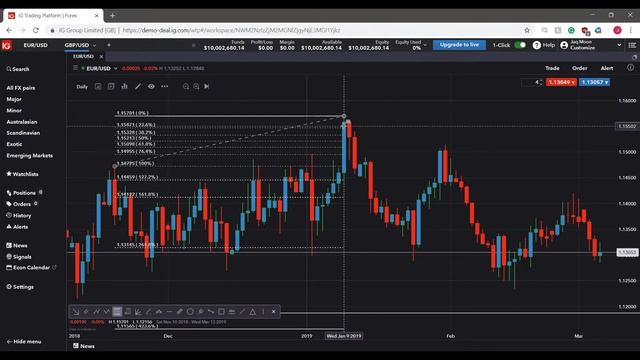The width and height of the screenshot is (640, 360).
Task: Expand the Jaq Moon account dropdown chevron
Action: pos(619,45)
